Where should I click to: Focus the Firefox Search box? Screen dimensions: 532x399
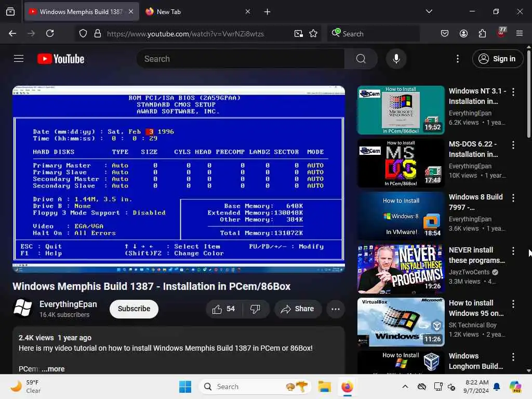[x=373, y=34]
